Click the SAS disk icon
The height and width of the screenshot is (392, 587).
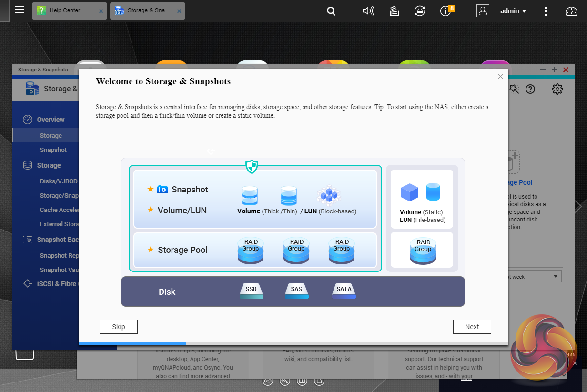pyautogui.click(x=296, y=291)
